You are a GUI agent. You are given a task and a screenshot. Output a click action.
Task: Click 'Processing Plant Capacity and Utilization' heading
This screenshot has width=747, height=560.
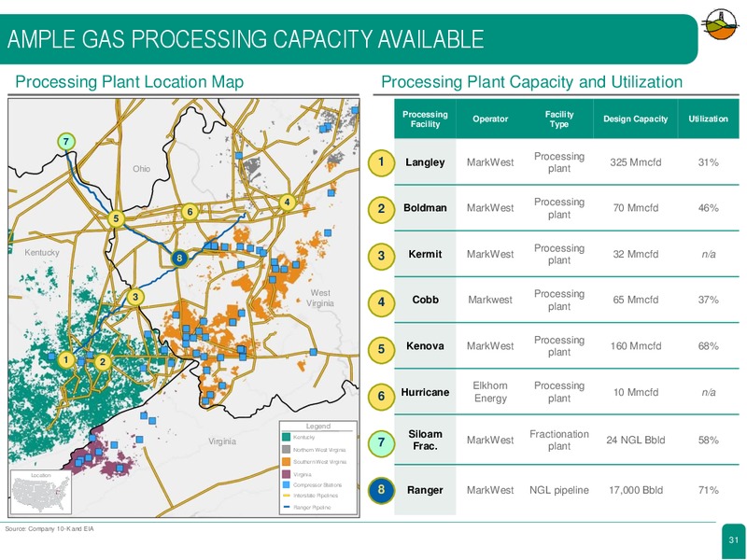coord(531,82)
